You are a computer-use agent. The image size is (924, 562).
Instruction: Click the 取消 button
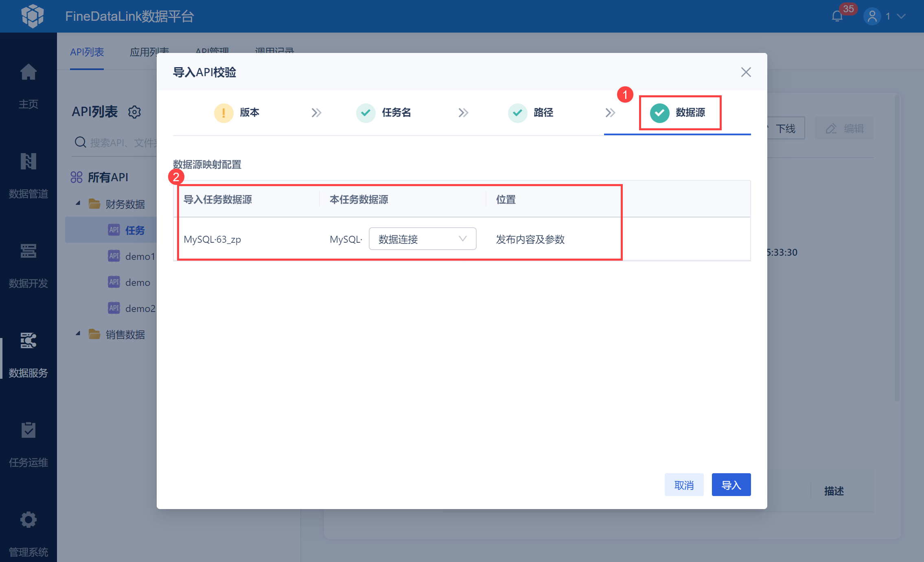tap(684, 485)
